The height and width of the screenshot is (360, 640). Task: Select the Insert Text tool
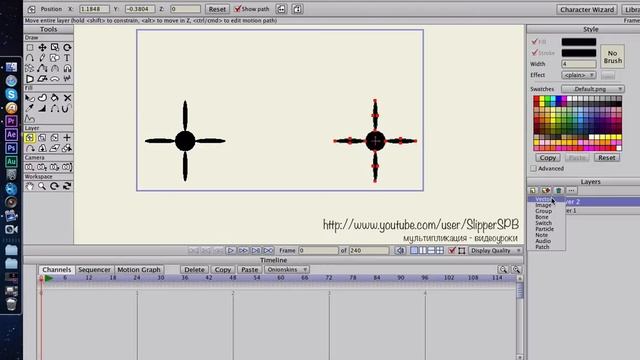(x=67, y=58)
